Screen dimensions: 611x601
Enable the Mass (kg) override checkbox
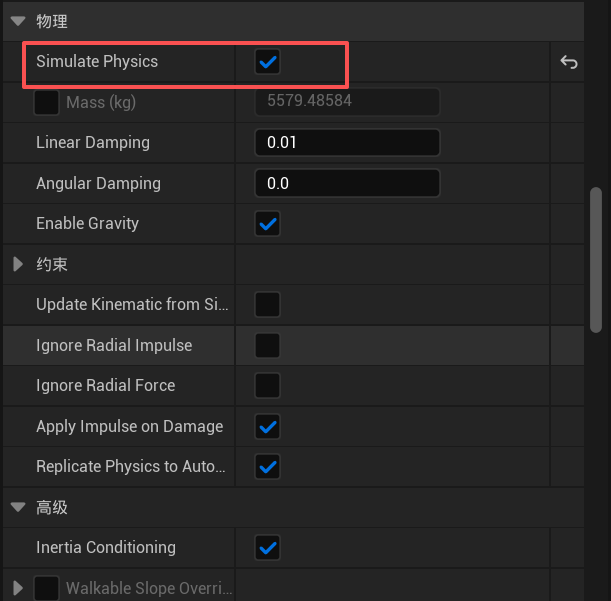click(46, 102)
